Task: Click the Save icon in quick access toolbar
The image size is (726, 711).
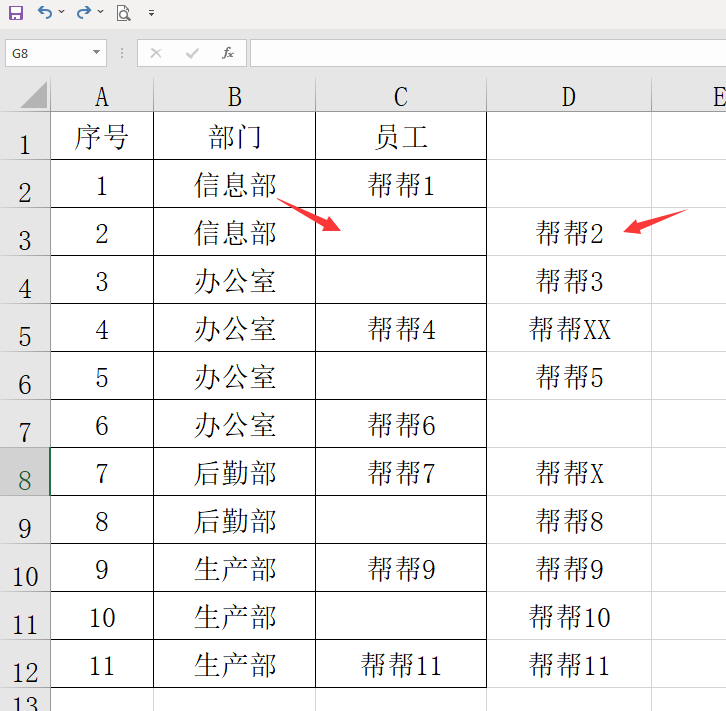Action: (x=16, y=13)
